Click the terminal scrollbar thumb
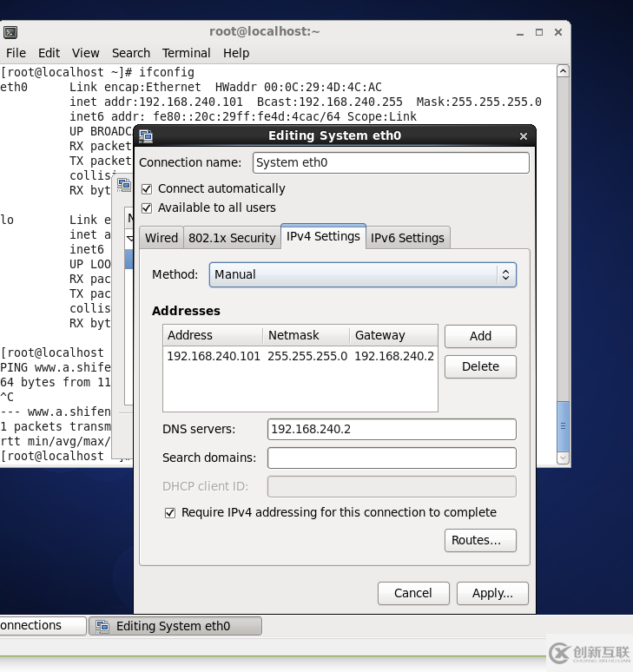This screenshot has height=672, width=633. [x=563, y=426]
